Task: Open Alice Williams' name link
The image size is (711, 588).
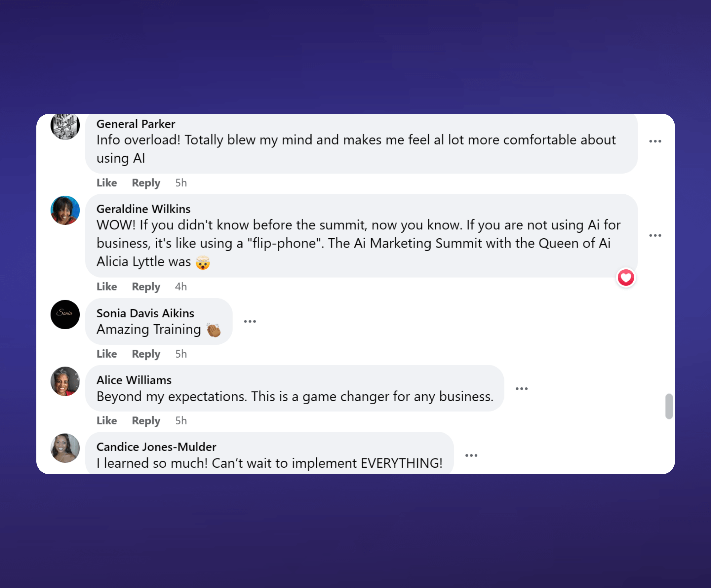Action: (x=134, y=380)
